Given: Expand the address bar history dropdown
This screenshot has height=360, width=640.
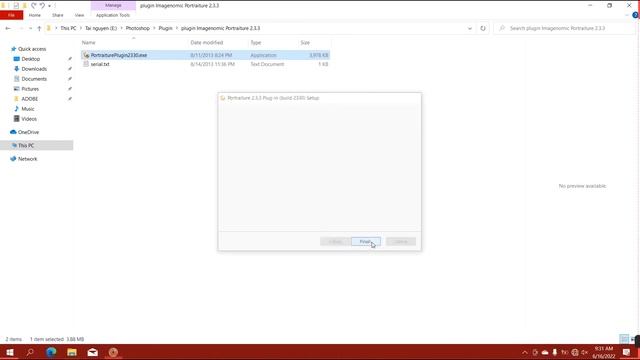Looking at the screenshot, I should pyautogui.click(x=470, y=28).
